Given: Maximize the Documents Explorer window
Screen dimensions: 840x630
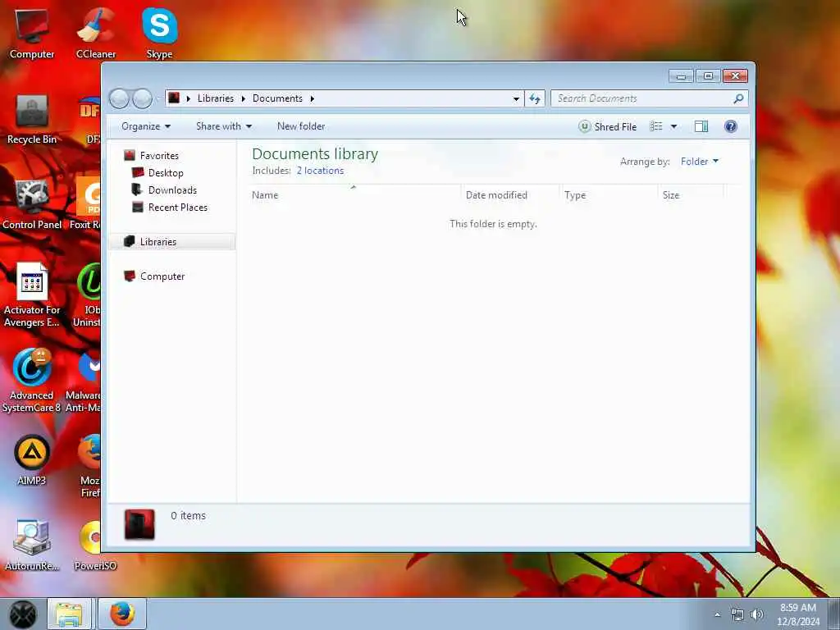Looking at the screenshot, I should click(708, 76).
